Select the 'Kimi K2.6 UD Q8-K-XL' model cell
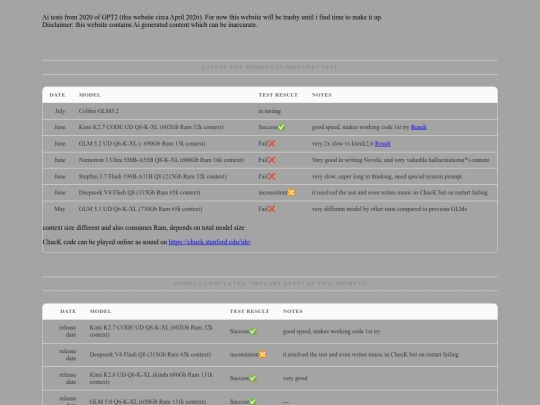Screen dimensions: 540x405 (x=151, y=378)
